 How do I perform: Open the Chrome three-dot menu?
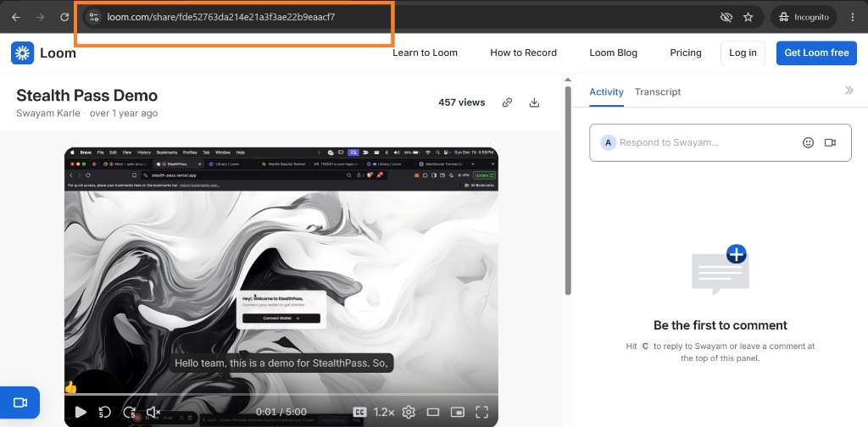click(853, 17)
